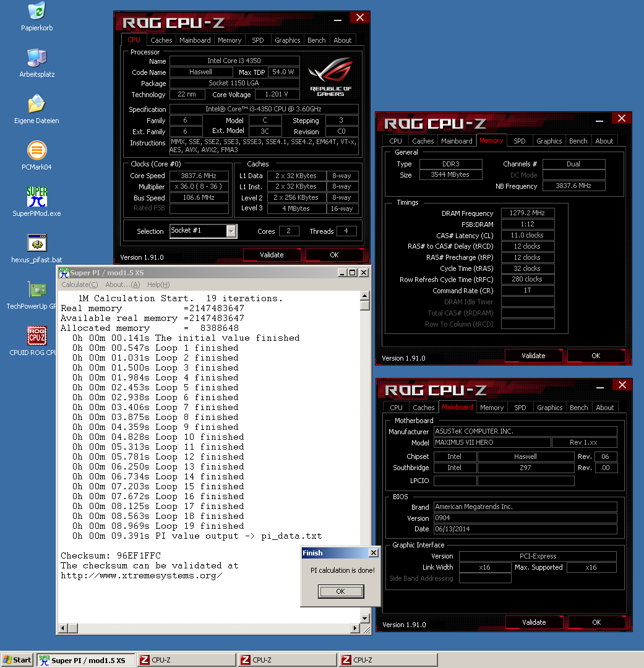Click OK in the Memory window
This screenshot has height=668, width=644.
tap(596, 356)
